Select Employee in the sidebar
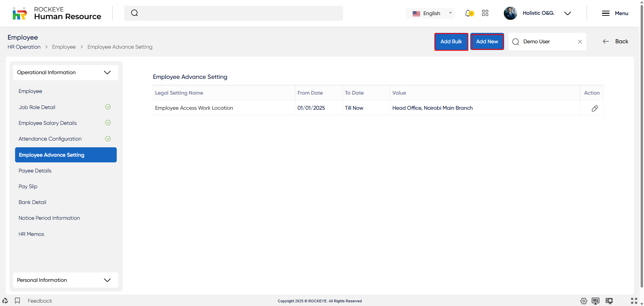 point(30,91)
